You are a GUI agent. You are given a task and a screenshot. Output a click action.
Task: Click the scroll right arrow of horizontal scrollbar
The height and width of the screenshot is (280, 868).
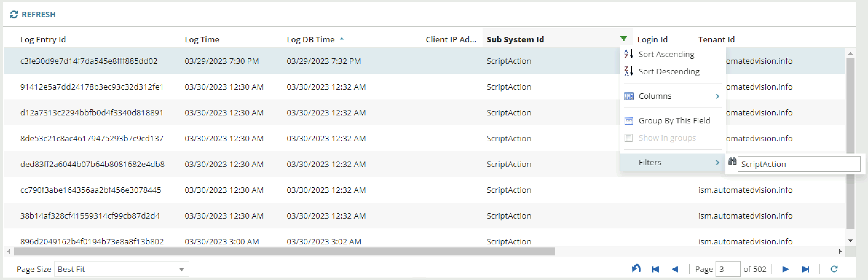pos(840,251)
